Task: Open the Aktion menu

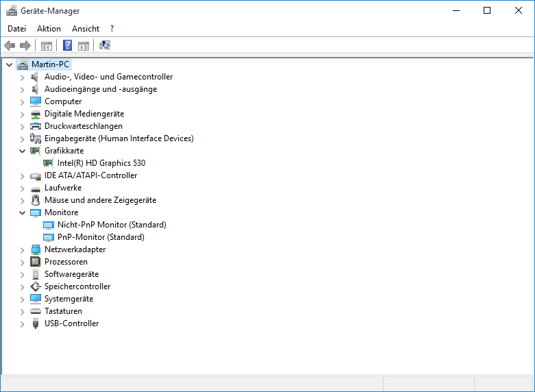Action: tap(49, 29)
